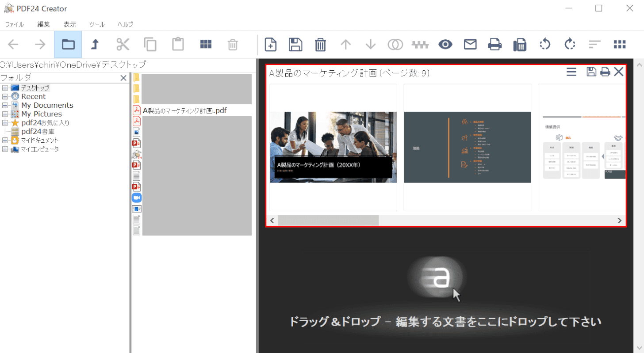
Task: Close the A製品のマーケティング計画 document
Action: click(x=618, y=72)
